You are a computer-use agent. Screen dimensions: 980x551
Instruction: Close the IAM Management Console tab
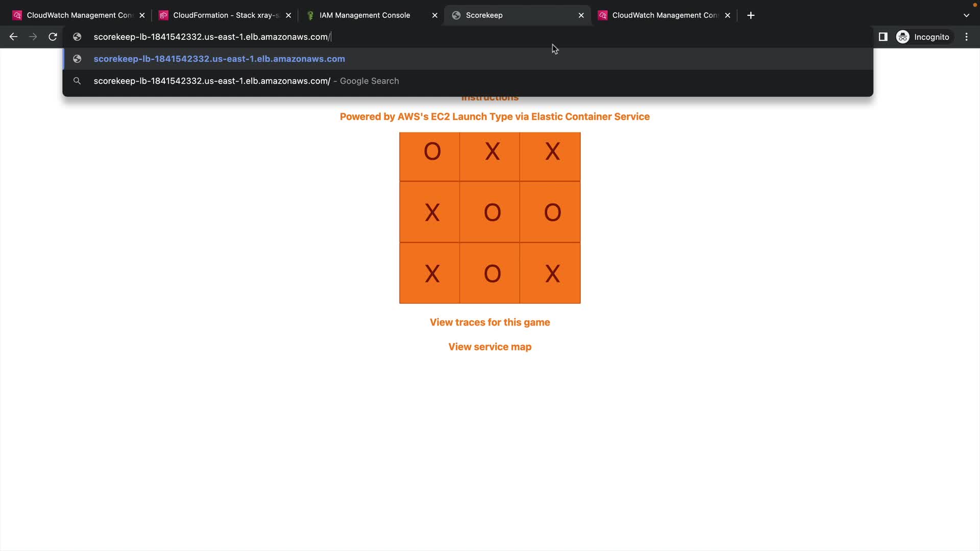[434, 15]
